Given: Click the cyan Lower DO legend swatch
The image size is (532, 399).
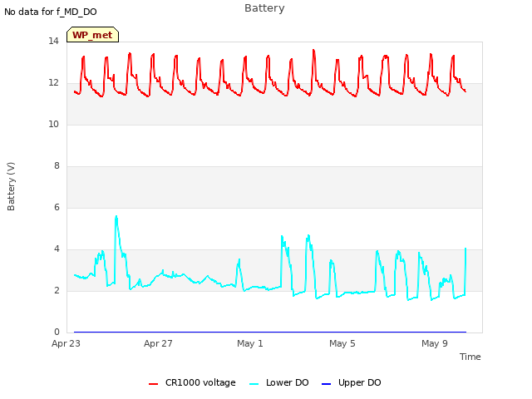Looking at the screenshot, I should point(254,384).
